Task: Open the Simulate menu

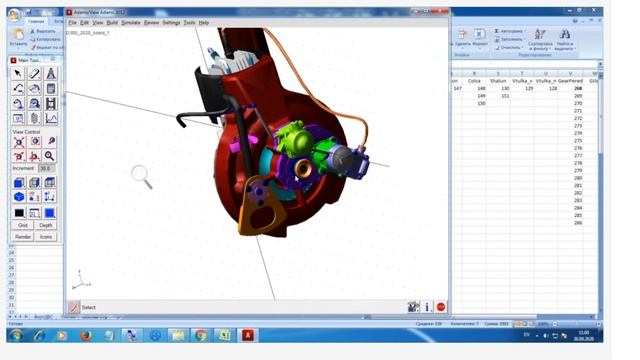Action: coord(131,22)
